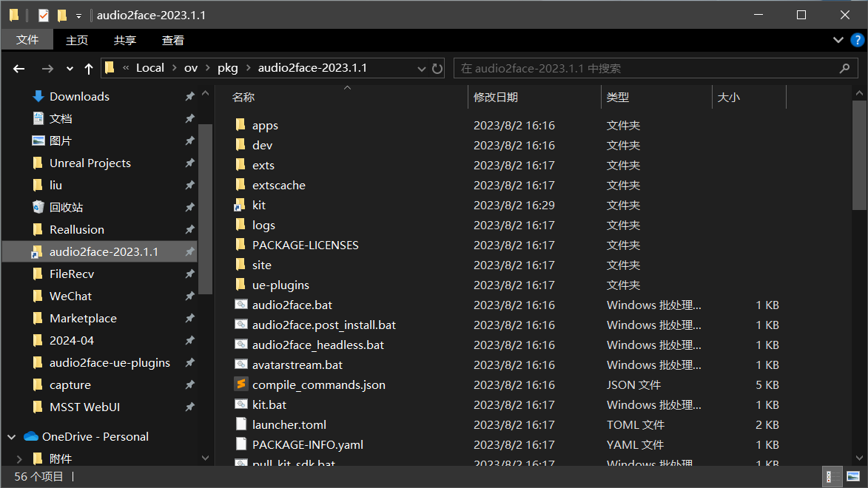
Task: Open 回收站 in sidebar
Action: point(67,207)
